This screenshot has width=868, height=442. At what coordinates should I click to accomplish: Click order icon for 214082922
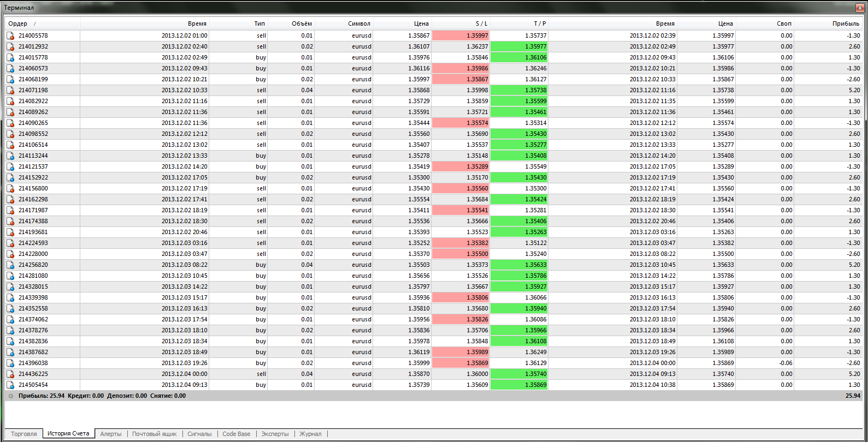(10, 101)
